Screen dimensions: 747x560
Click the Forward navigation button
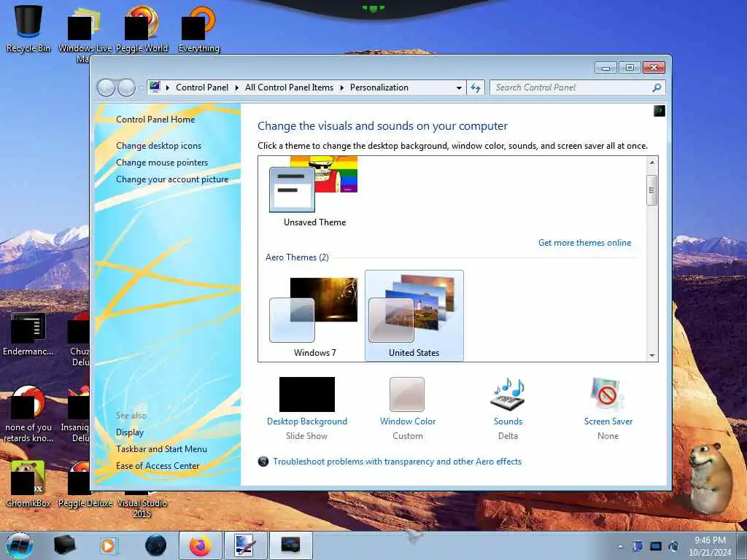tap(126, 87)
